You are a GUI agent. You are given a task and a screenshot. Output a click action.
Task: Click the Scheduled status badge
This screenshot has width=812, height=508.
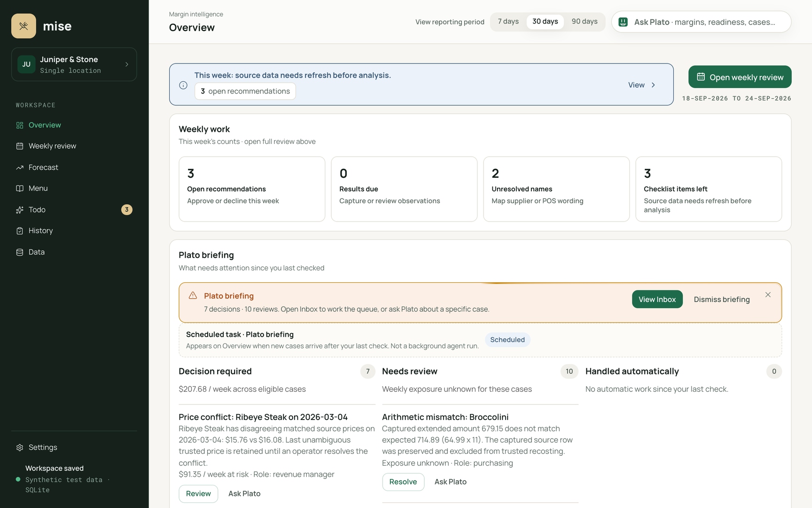click(x=507, y=340)
